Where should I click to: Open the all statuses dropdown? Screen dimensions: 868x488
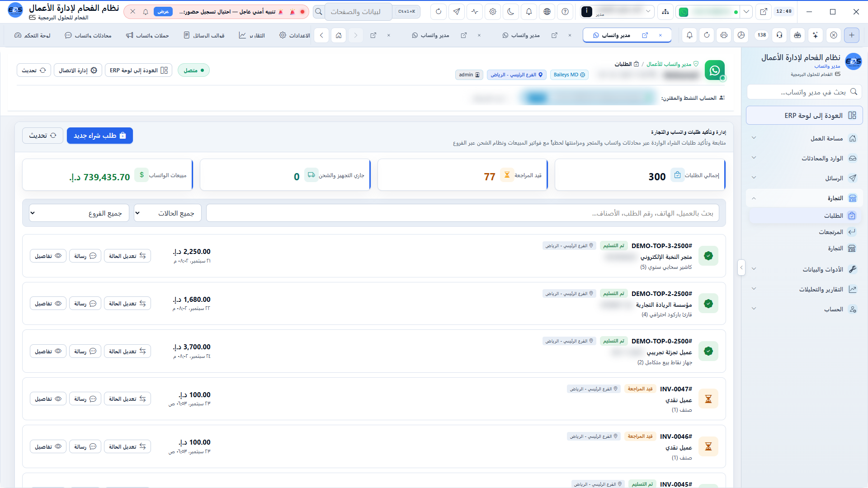pyautogui.click(x=168, y=213)
